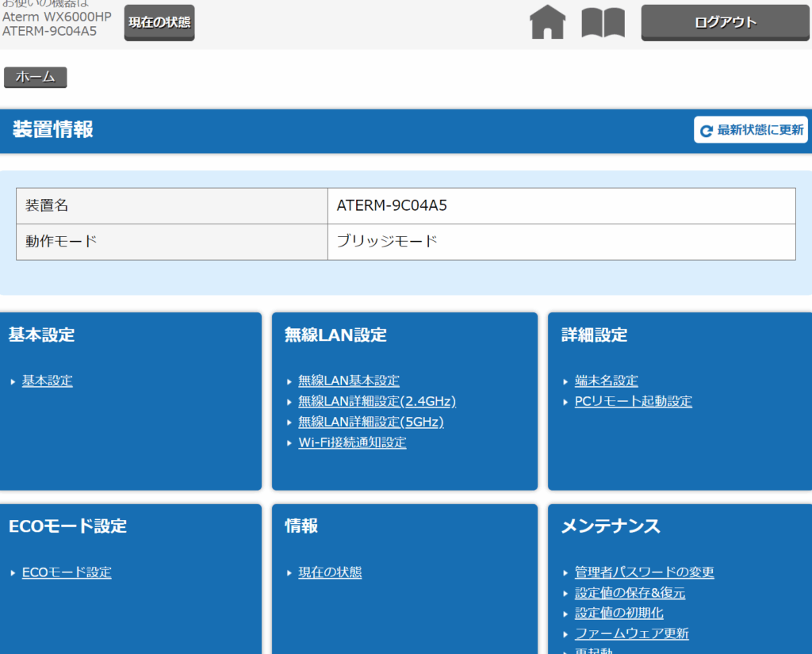Open 設定値の保存&復元 link

pyautogui.click(x=630, y=593)
